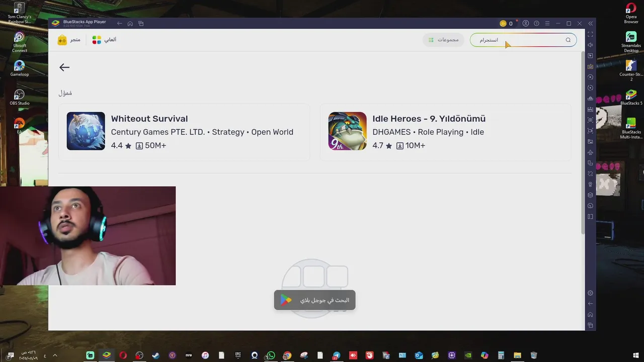Open the Opera Browser desktop shortcut

(x=631, y=13)
